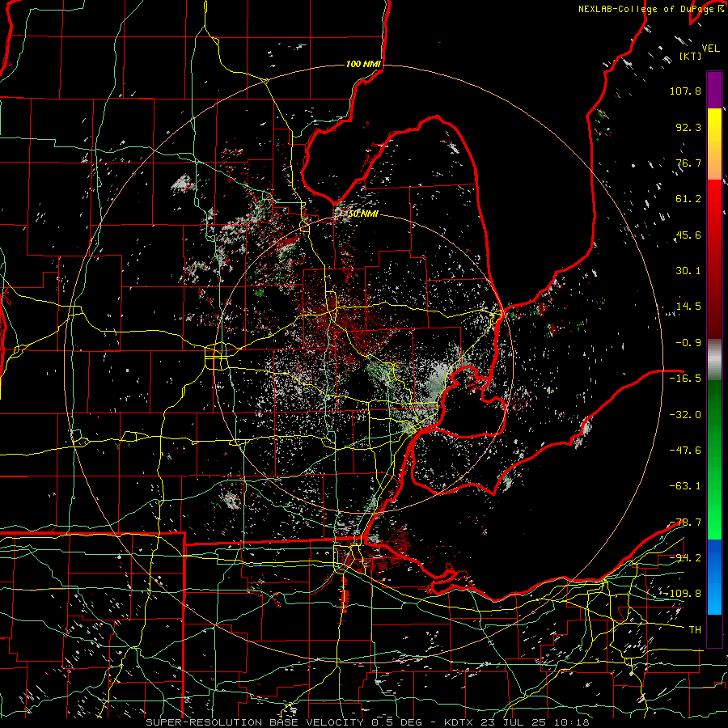Viewport: 728px width, 728px height.
Task: Click the 61.2 scale value
Action: (x=688, y=199)
